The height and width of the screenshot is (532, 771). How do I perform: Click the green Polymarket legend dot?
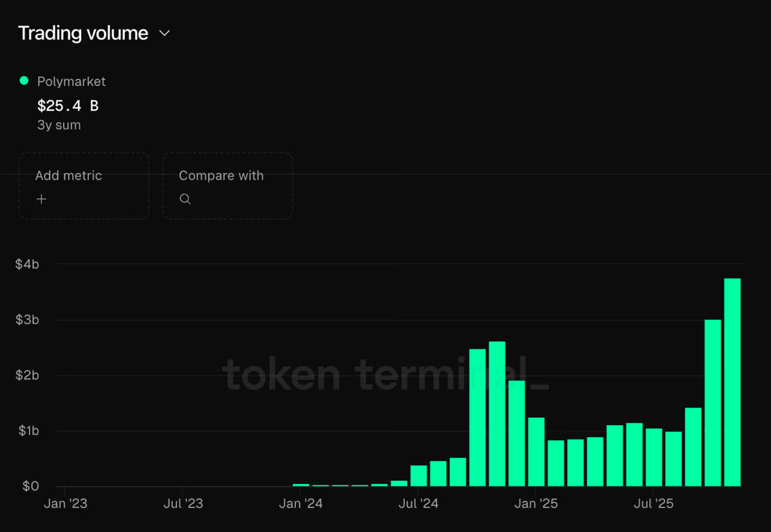click(24, 81)
